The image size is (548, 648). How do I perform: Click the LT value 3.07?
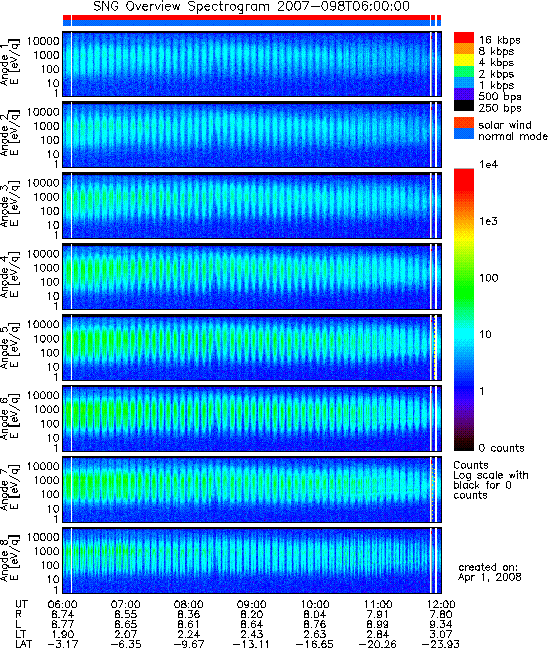point(441,634)
